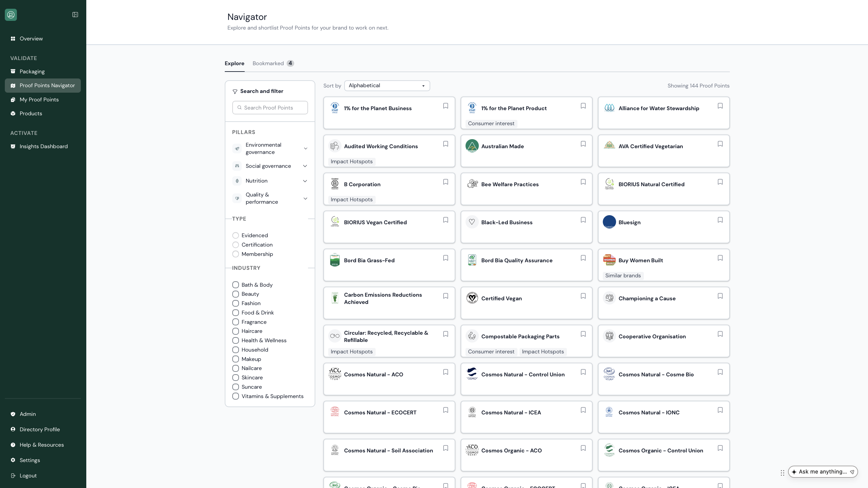Collapse the sidebar panel icon
Image resolution: width=868 pixels, height=488 pixels.
coord(75,14)
